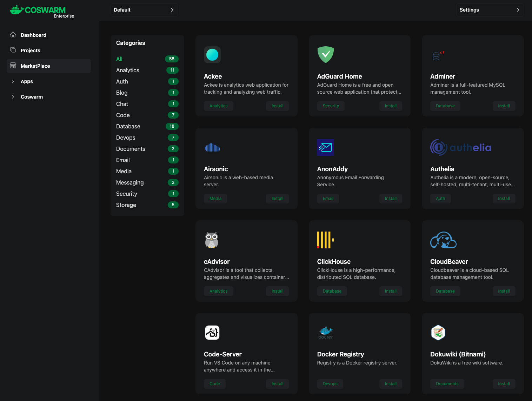Install Docker Registry
532x401 pixels.
click(391, 384)
